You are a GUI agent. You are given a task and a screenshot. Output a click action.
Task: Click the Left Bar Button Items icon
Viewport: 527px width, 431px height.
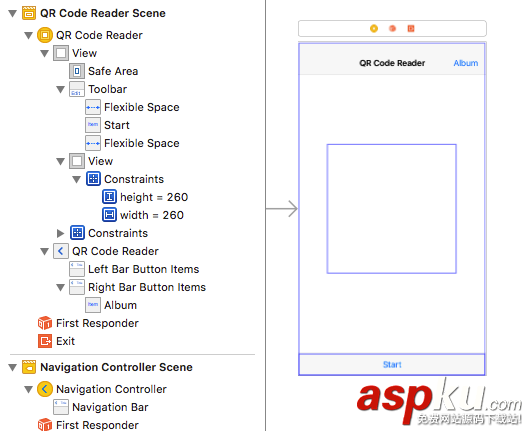coord(77,269)
